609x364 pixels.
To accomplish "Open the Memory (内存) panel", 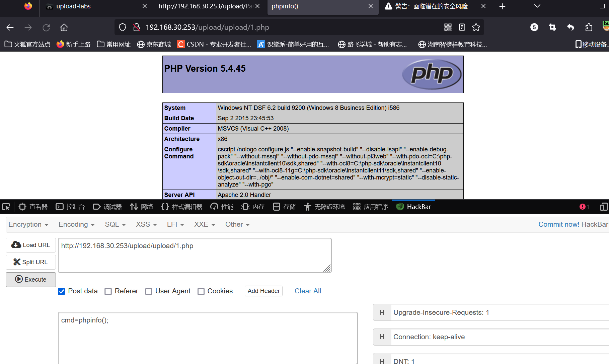I will click(253, 207).
